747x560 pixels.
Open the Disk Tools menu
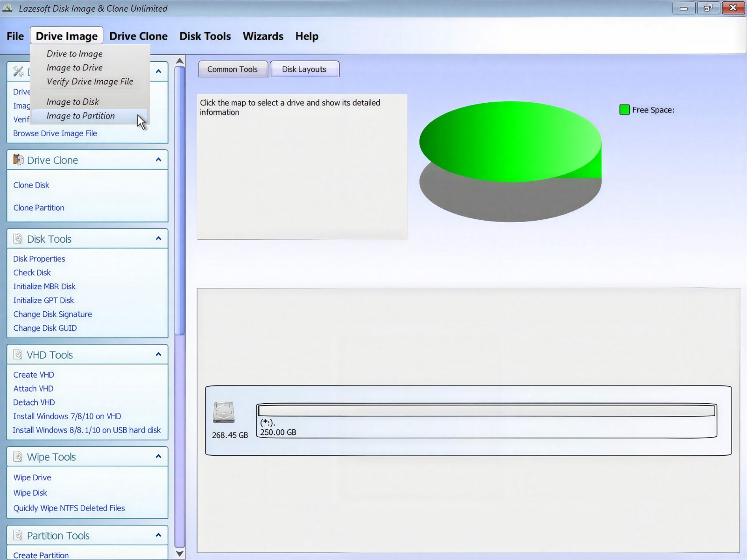(205, 36)
